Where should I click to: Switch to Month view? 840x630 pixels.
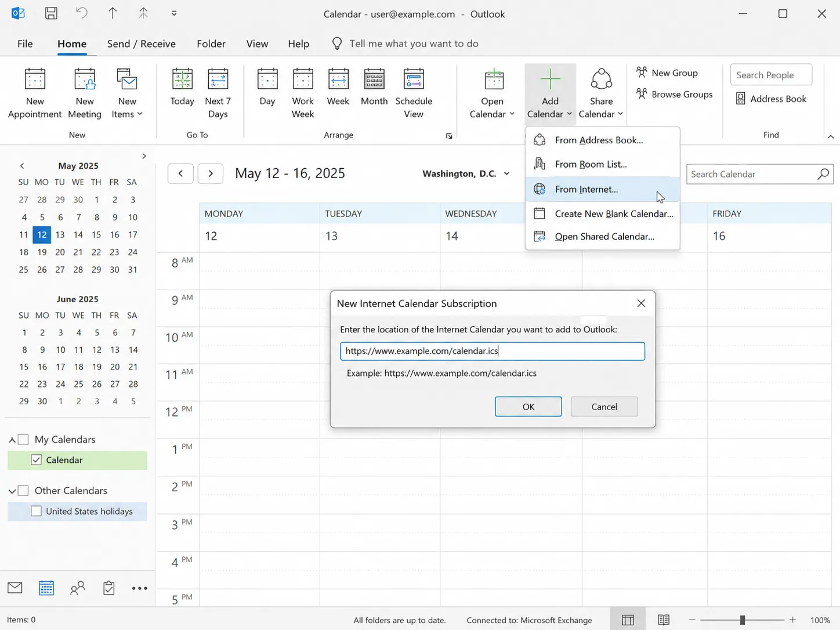(374, 87)
